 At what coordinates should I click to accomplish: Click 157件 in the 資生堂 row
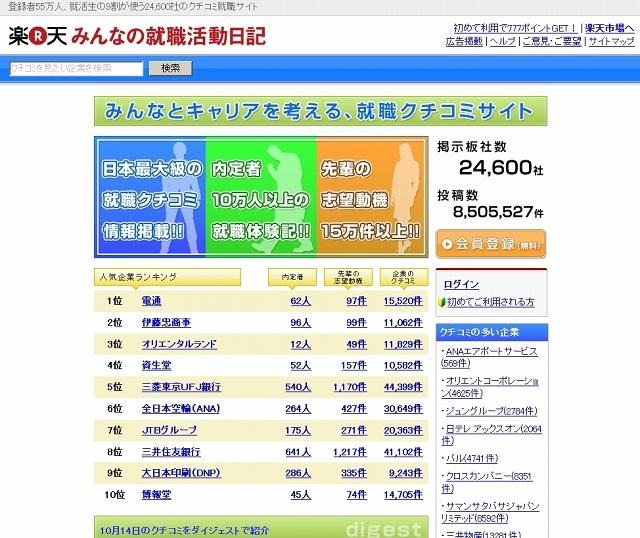pos(354,365)
